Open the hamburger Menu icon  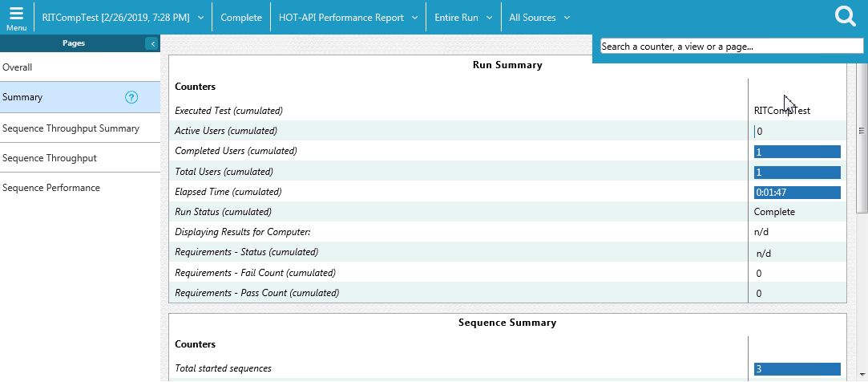click(x=16, y=17)
